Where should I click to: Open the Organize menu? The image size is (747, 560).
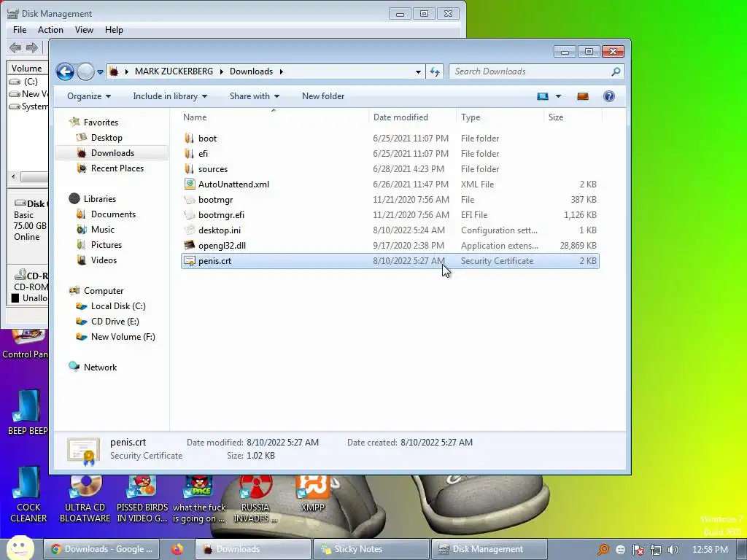point(89,96)
